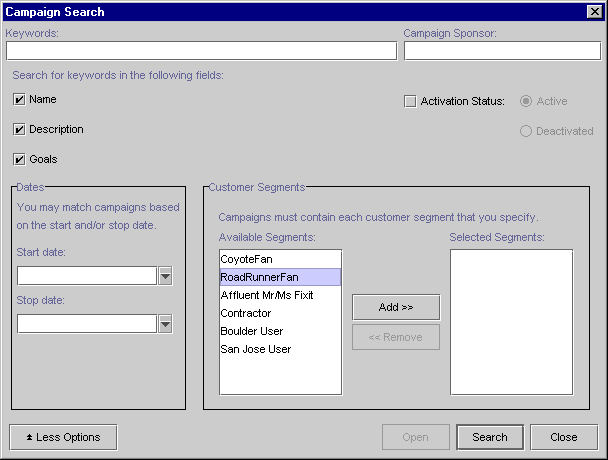
Task: Click the Campaign Sponsor text field
Action: click(502, 51)
